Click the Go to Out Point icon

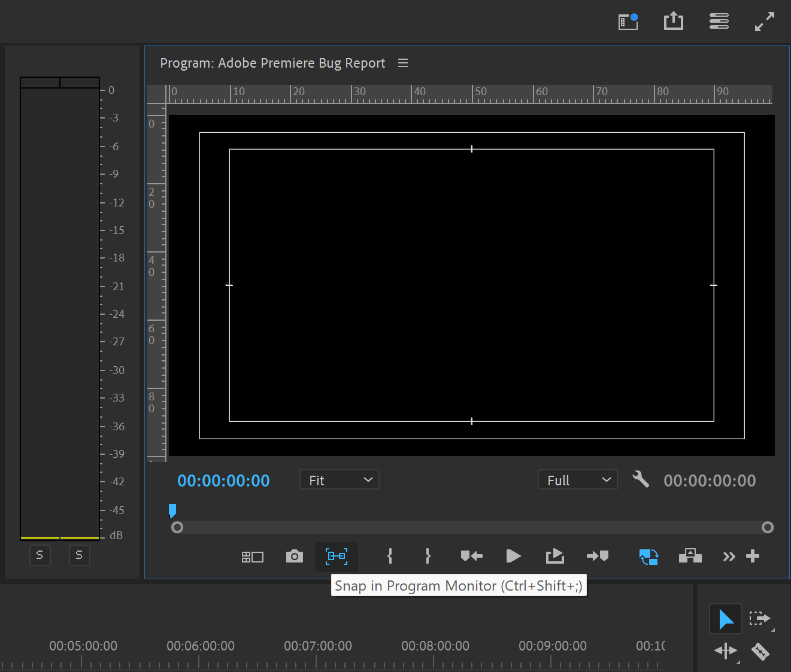598,557
